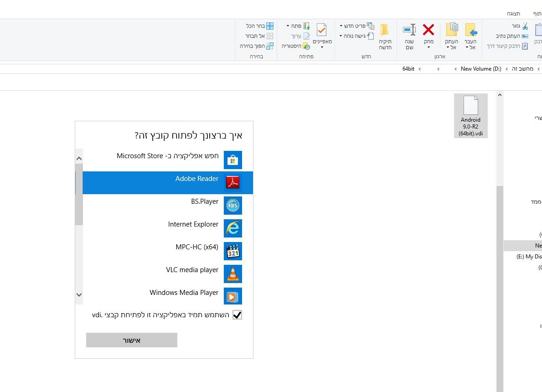Open the Copy to (העתק אל) button

(x=451, y=36)
